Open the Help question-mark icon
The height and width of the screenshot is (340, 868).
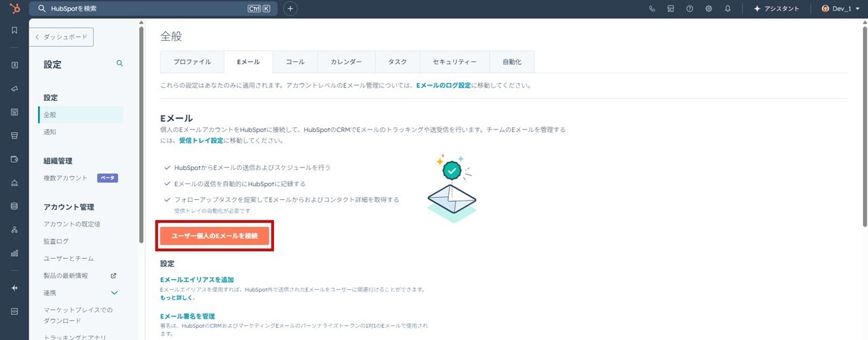690,9
